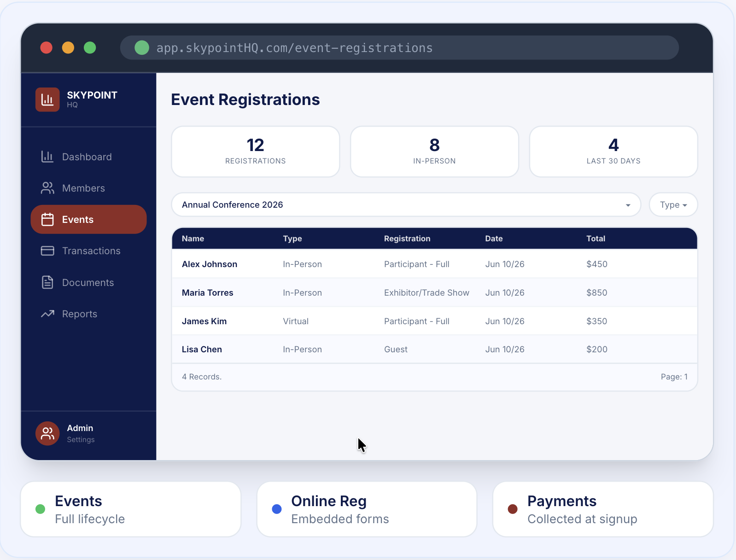Screen dimensions: 736x560
Task: Click the Transactions card icon
Action: [x=47, y=251]
